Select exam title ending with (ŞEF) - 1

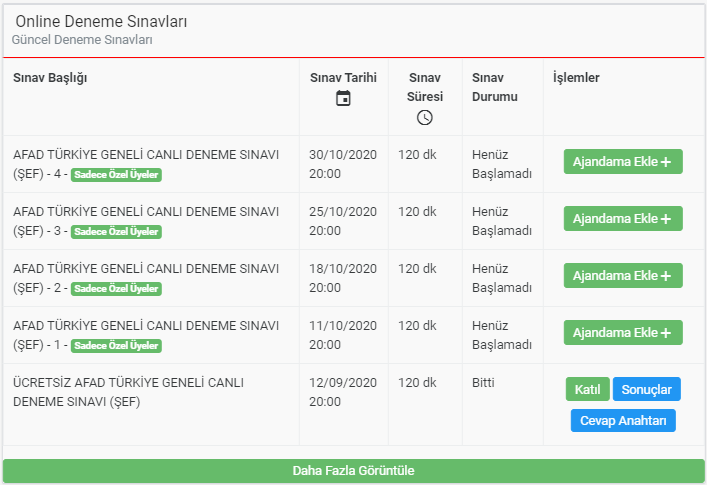(x=146, y=335)
